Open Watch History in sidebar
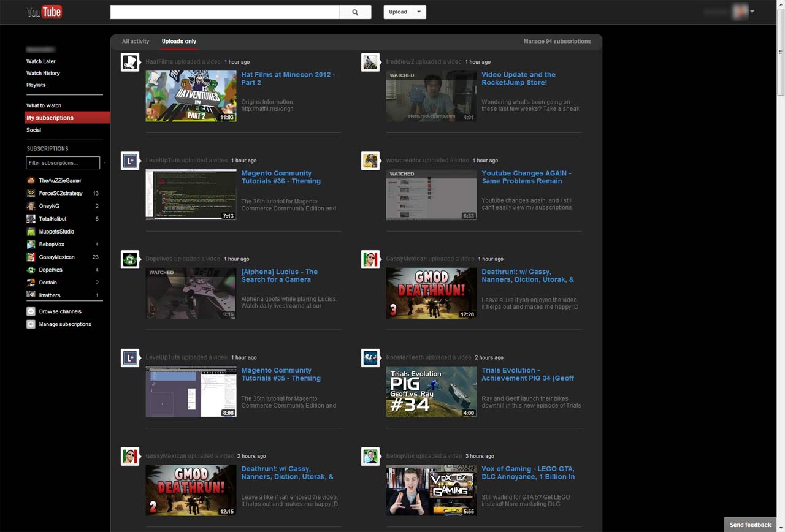The image size is (785, 532). [43, 74]
